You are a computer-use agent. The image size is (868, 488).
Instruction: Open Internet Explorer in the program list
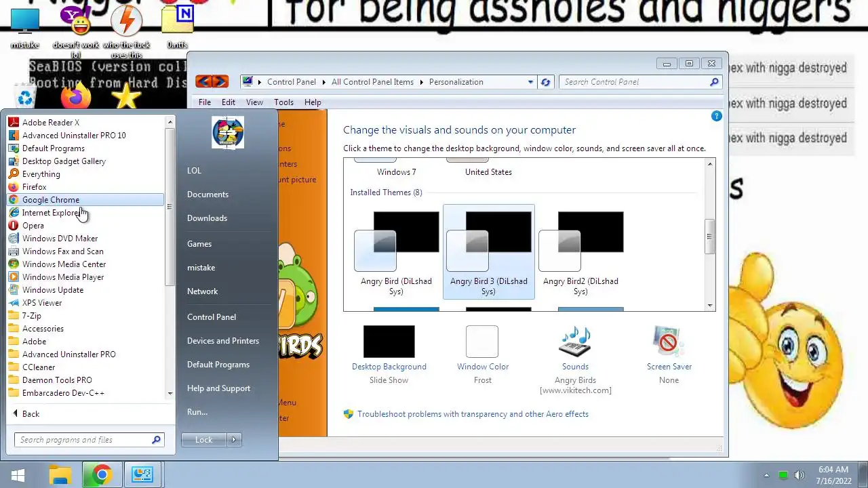[x=51, y=213]
